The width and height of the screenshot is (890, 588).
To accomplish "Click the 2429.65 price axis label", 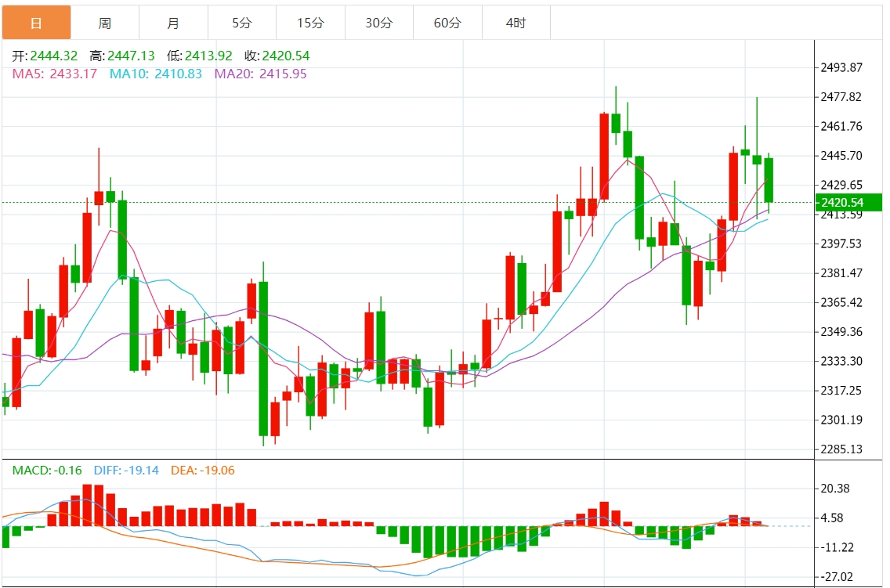I will pyautogui.click(x=841, y=185).
